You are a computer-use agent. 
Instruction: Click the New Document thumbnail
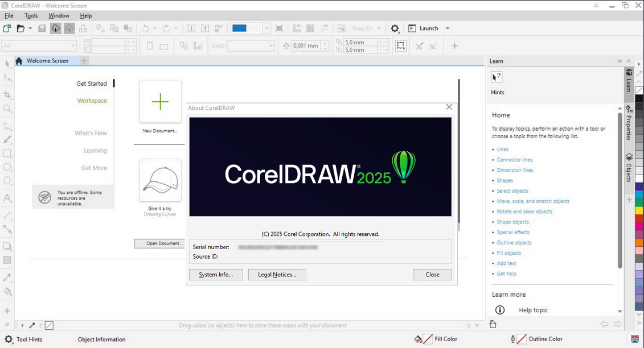click(x=160, y=101)
